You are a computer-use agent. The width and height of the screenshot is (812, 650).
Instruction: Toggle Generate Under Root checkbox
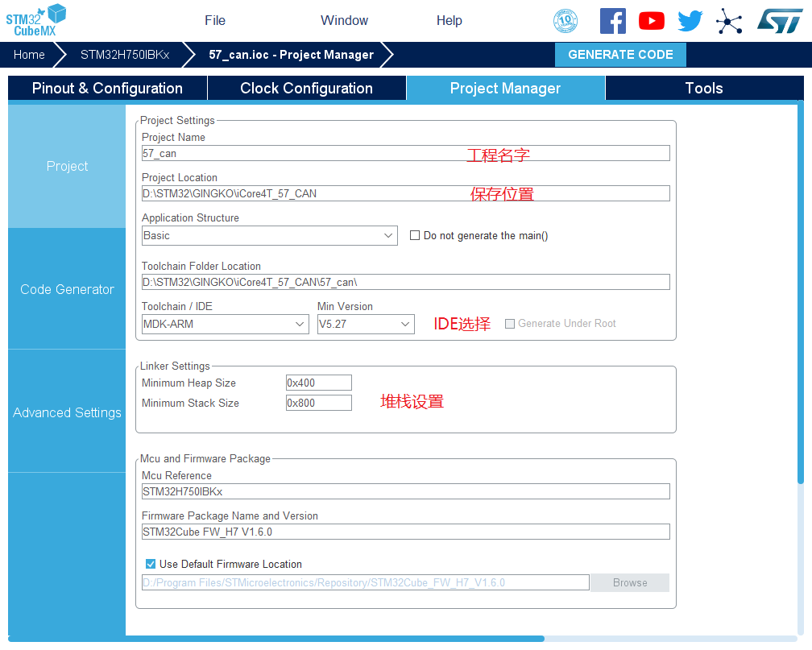pos(510,324)
